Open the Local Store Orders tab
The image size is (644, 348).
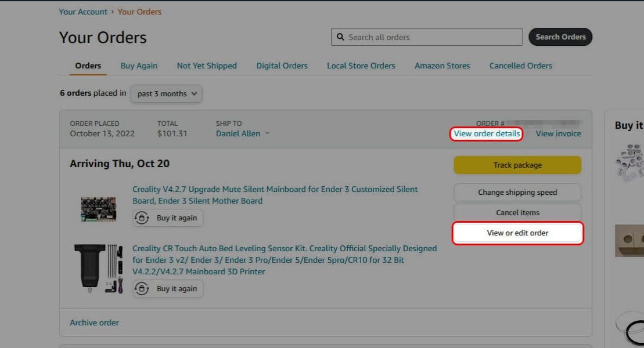[x=361, y=66]
